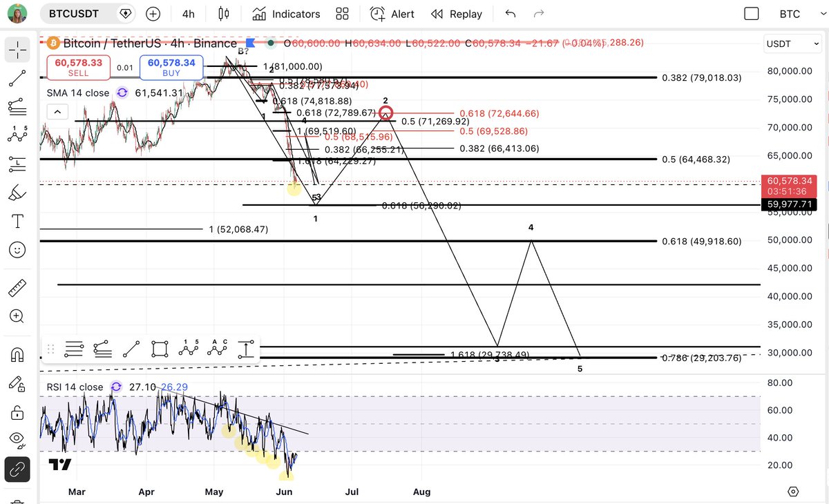Open chart settings gear at bottom right
Screen dimensions: 829x504
(x=793, y=492)
